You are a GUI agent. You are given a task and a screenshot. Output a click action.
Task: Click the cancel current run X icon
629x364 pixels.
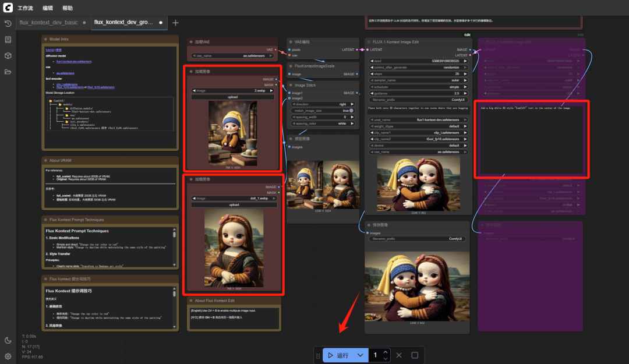point(399,355)
